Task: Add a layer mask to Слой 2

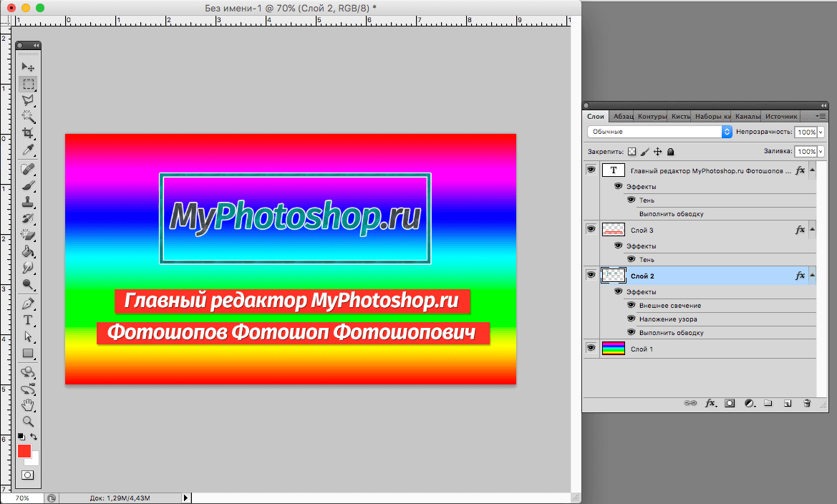Action: click(730, 403)
